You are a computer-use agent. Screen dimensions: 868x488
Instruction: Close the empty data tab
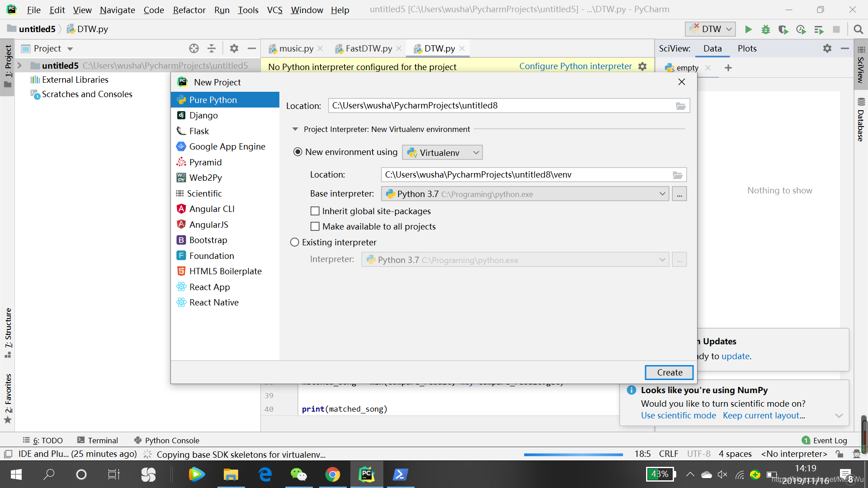(x=708, y=68)
